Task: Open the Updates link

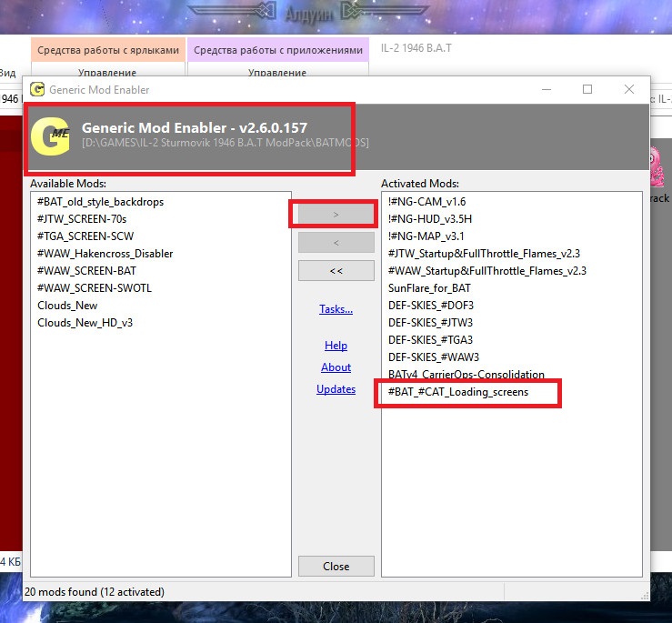Action: [x=336, y=389]
